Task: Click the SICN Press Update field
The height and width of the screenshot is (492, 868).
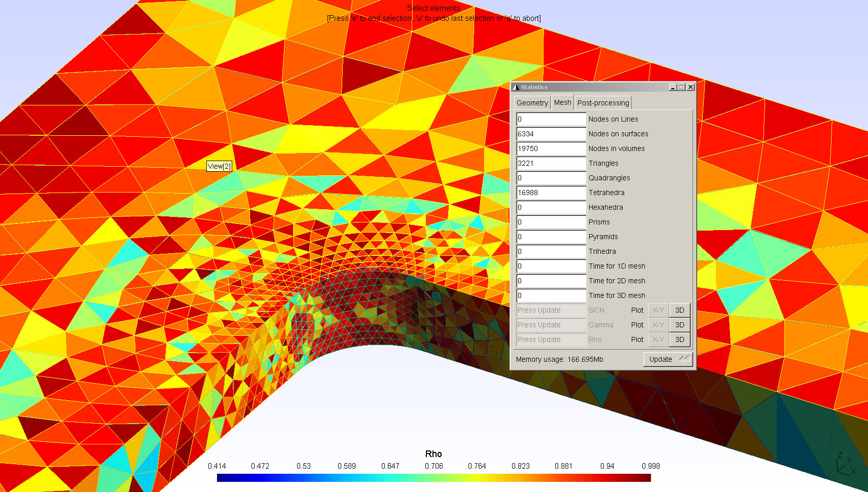Action: click(x=551, y=310)
